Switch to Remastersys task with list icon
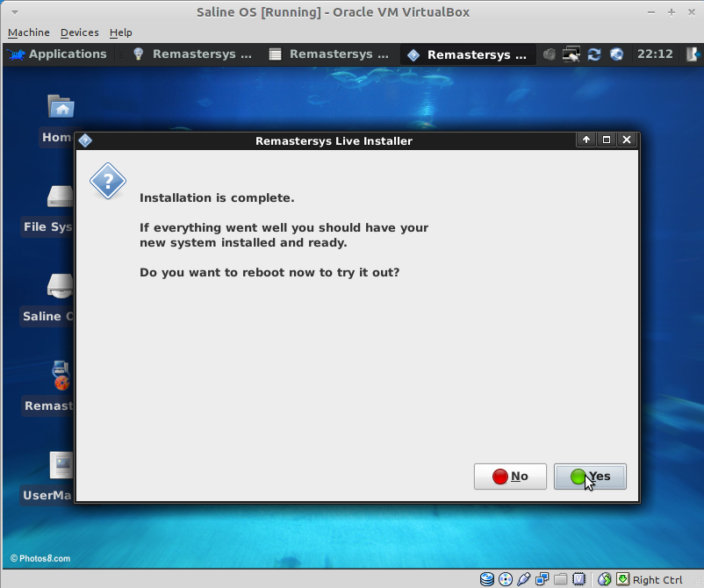This screenshot has height=588, width=704. coord(329,54)
